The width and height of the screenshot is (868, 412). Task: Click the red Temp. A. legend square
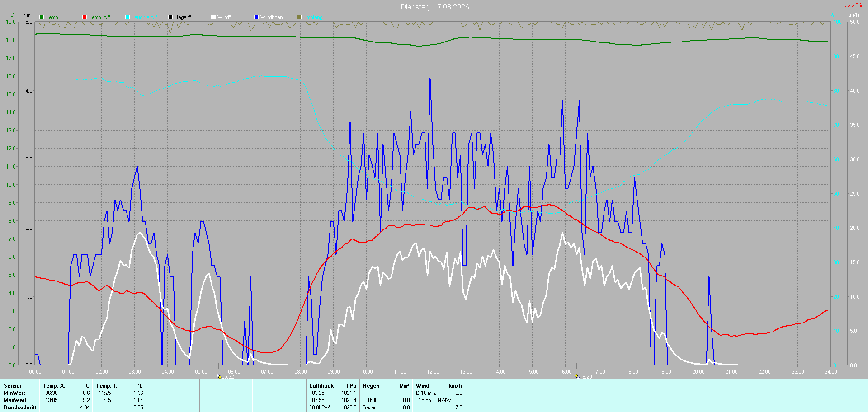pyautogui.click(x=85, y=17)
